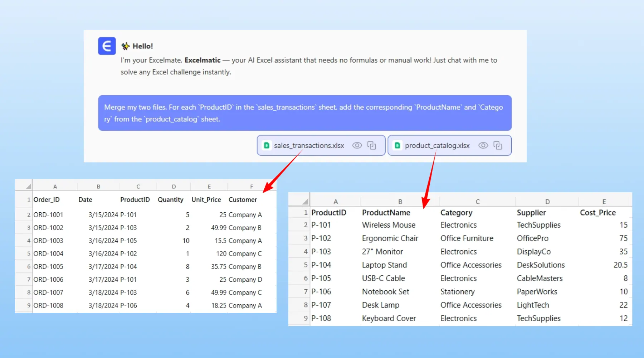Copy the sales_transactions.xlsx file via copy icon

coord(372,145)
